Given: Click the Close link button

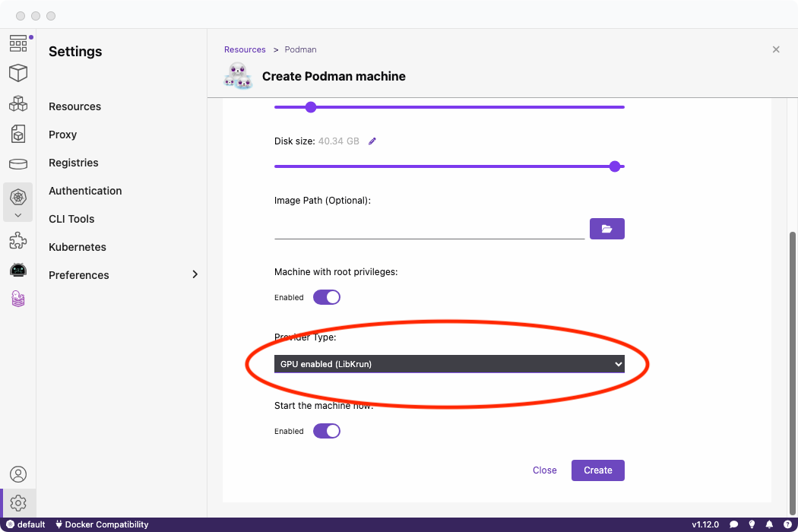Looking at the screenshot, I should 545,470.
